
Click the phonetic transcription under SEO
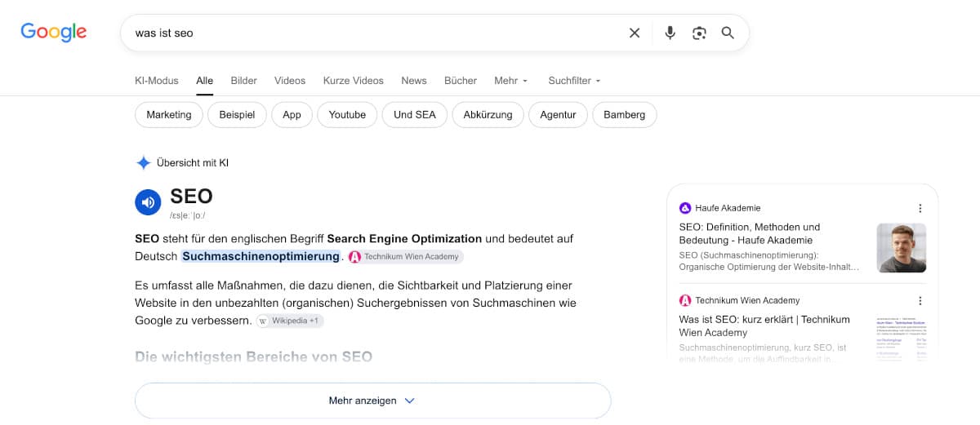pyautogui.click(x=188, y=215)
